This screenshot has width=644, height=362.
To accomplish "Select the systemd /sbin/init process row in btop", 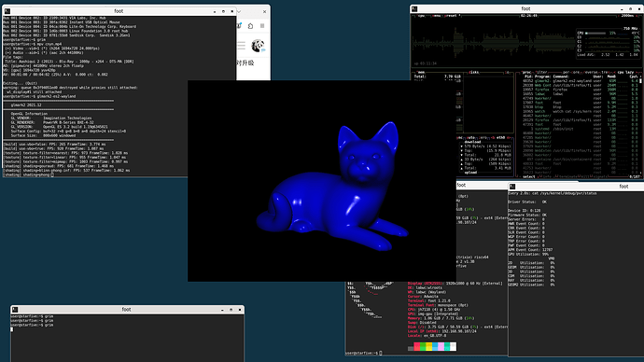I will coord(580,129).
